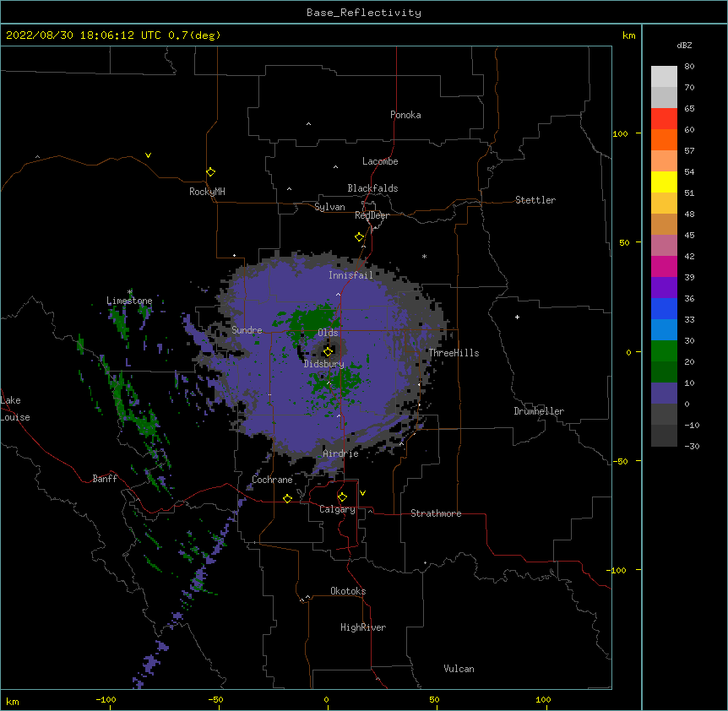The width and height of the screenshot is (728, 711).
Task: Click the HighRiver label
Action: pos(363,627)
